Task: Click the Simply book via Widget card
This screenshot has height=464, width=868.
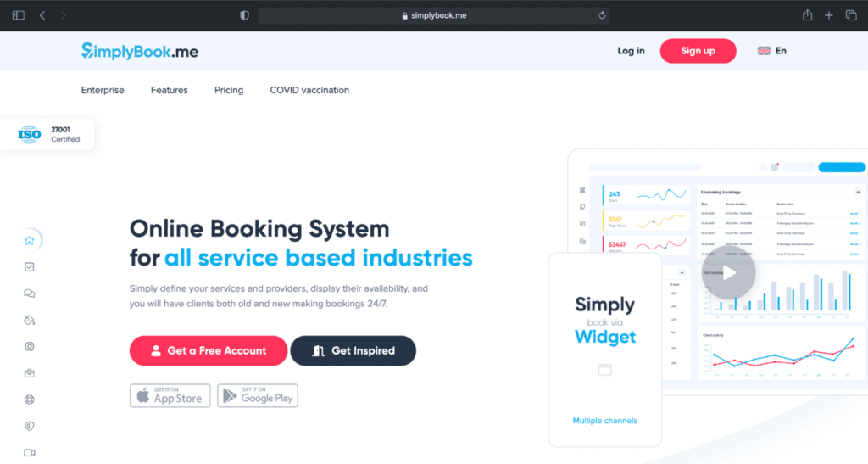Action: click(605, 350)
